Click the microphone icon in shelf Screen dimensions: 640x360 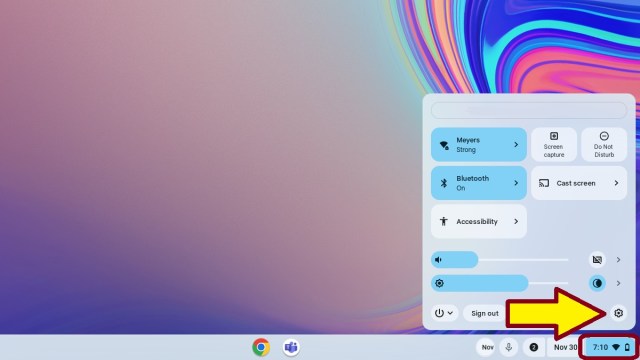point(509,347)
